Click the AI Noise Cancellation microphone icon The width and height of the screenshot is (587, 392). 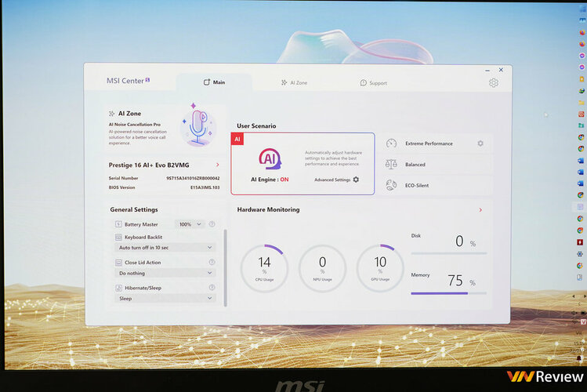198,125
